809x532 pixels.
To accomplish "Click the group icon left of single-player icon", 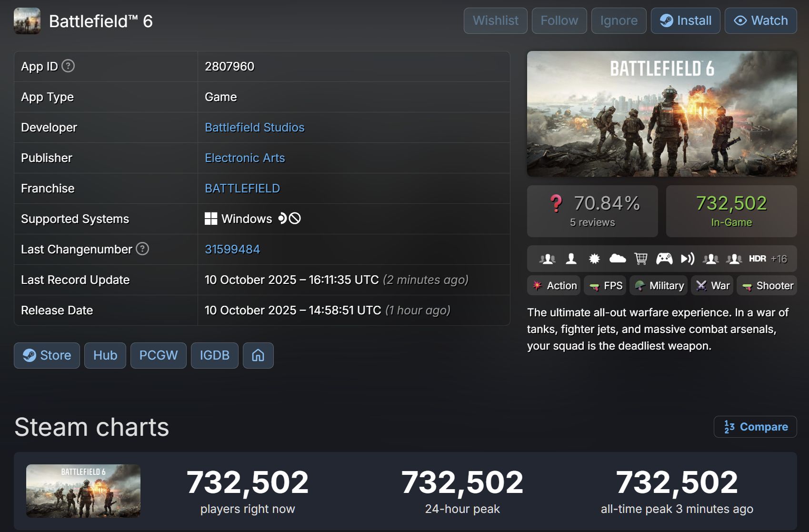I will coord(548,259).
